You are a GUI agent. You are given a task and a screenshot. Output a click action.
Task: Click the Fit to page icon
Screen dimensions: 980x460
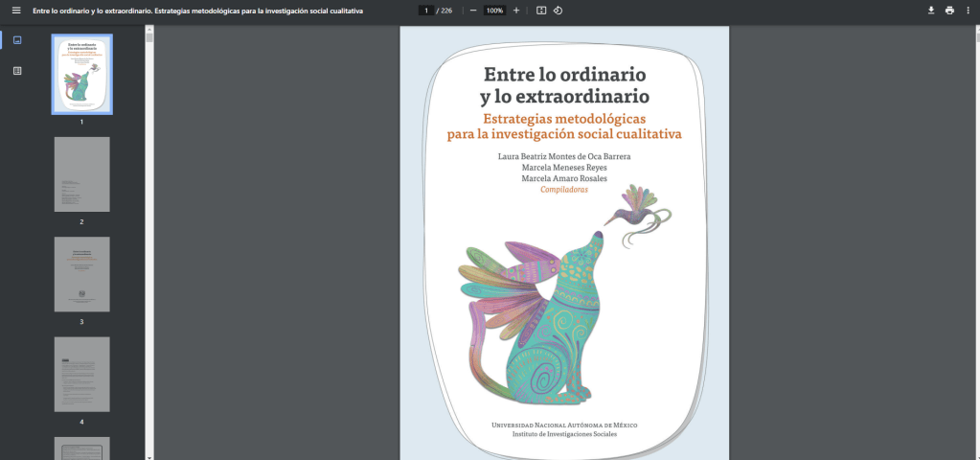541,11
